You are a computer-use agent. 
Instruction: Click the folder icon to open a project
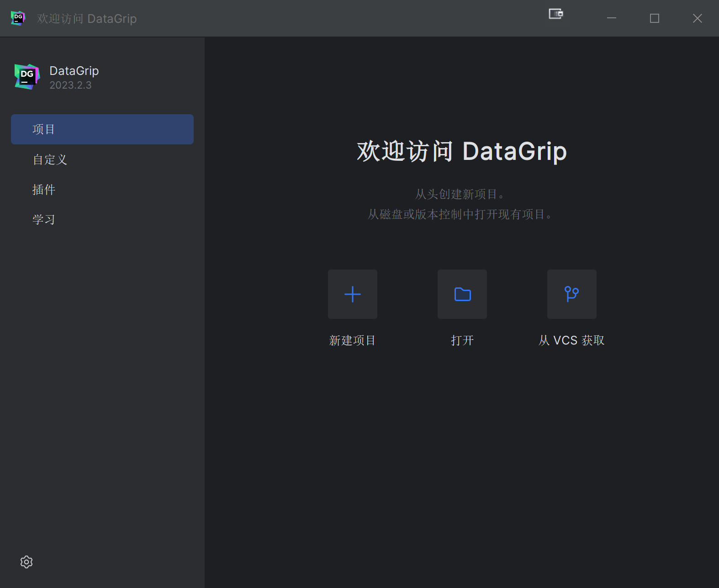[x=462, y=294]
